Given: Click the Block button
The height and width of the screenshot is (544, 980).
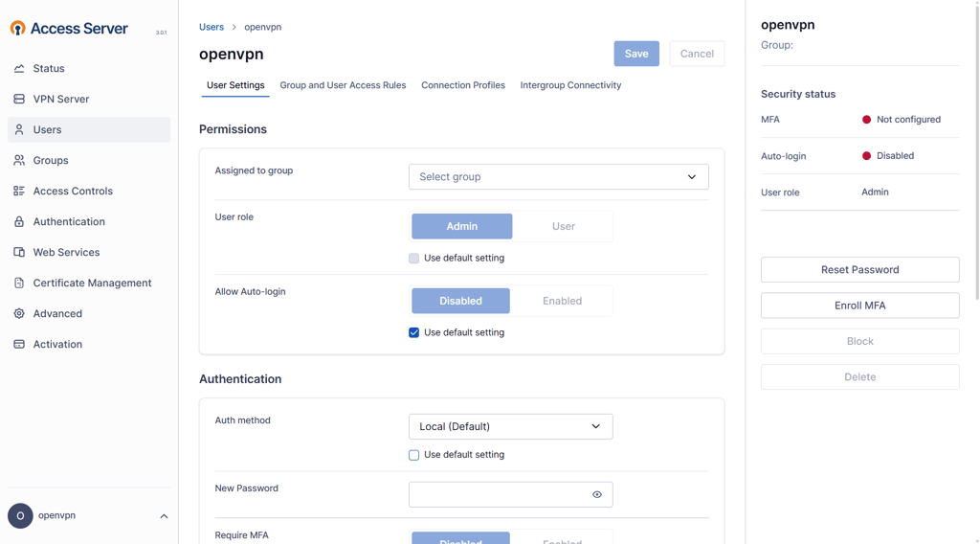Looking at the screenshot, I should tap(860, 341).
